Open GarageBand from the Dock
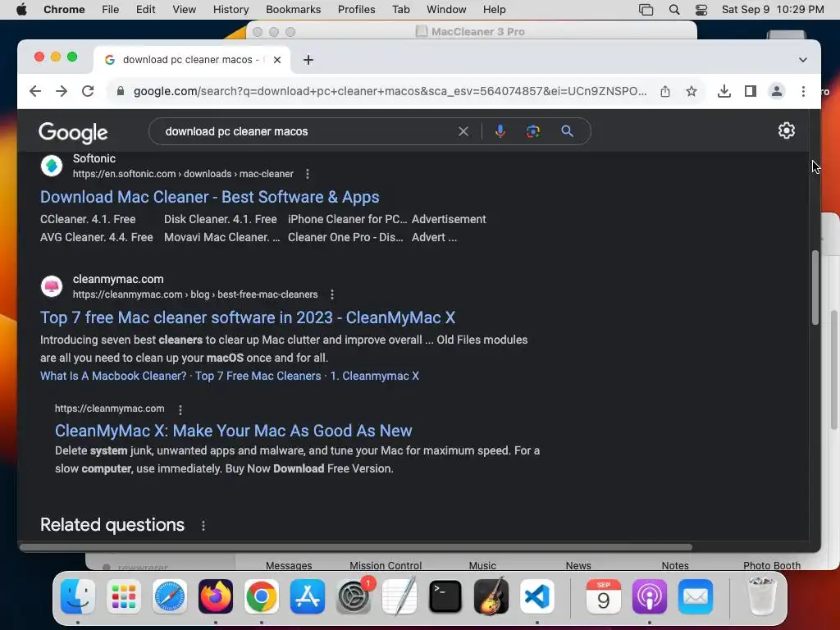Viewport: 840px width, 630px height. [491, 596]
